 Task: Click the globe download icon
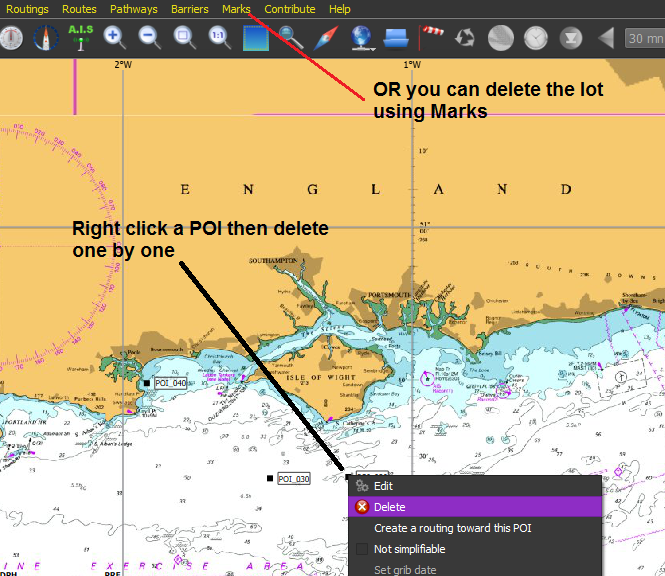point(362,38)
